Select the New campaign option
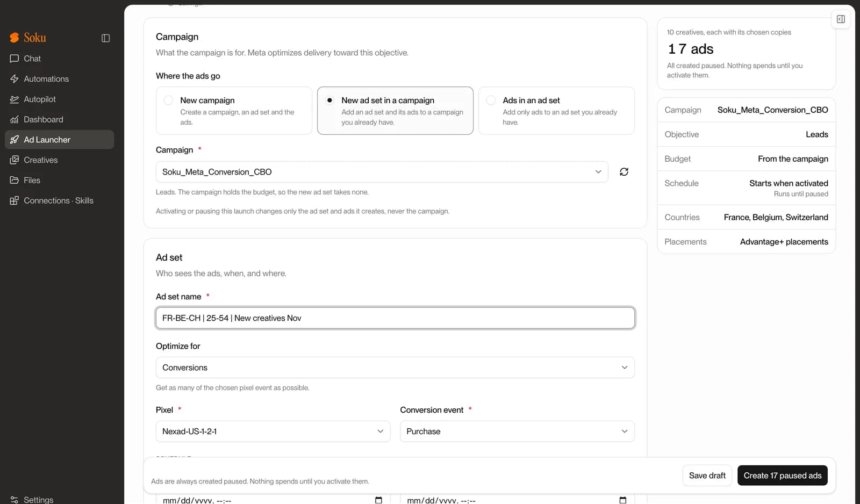The height and width of the screenshot is (504, 860). click(x=234, y=111)
